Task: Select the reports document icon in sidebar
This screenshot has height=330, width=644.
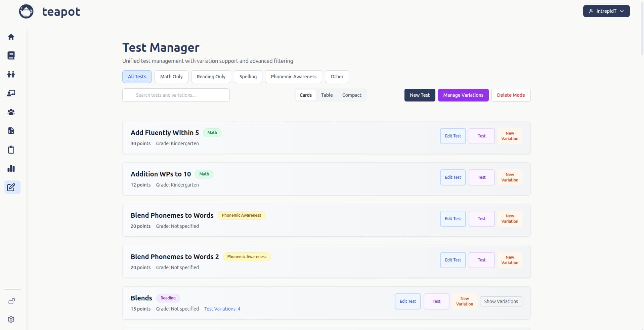Action: [x=11, y=131]
